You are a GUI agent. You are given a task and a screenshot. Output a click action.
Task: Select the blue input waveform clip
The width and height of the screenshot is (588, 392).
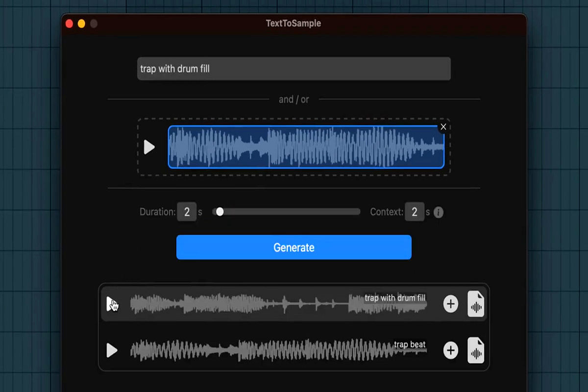pyautogui.click(x=306, y=147)
